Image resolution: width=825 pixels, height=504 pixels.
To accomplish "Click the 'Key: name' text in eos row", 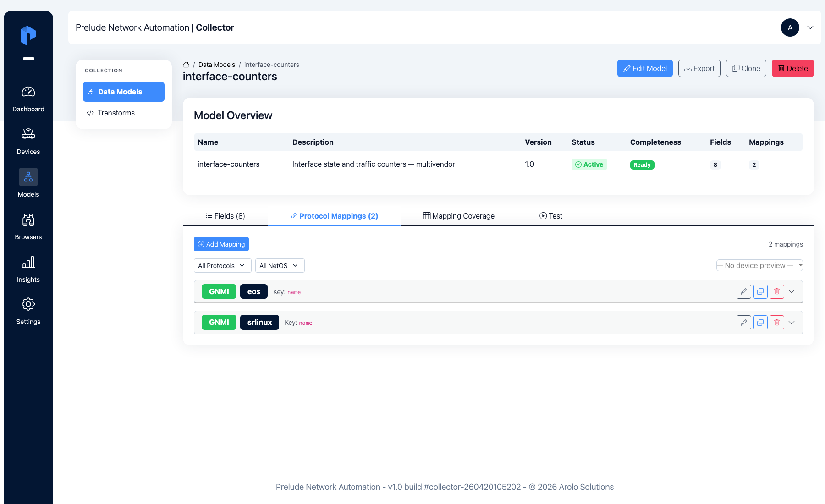I will coord(287,292).
